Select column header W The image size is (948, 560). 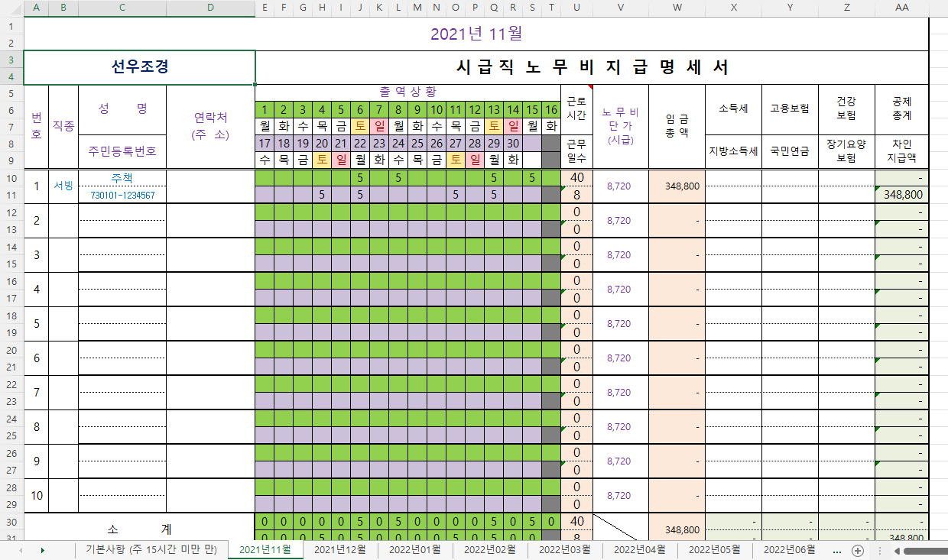(x=677, y=8)
